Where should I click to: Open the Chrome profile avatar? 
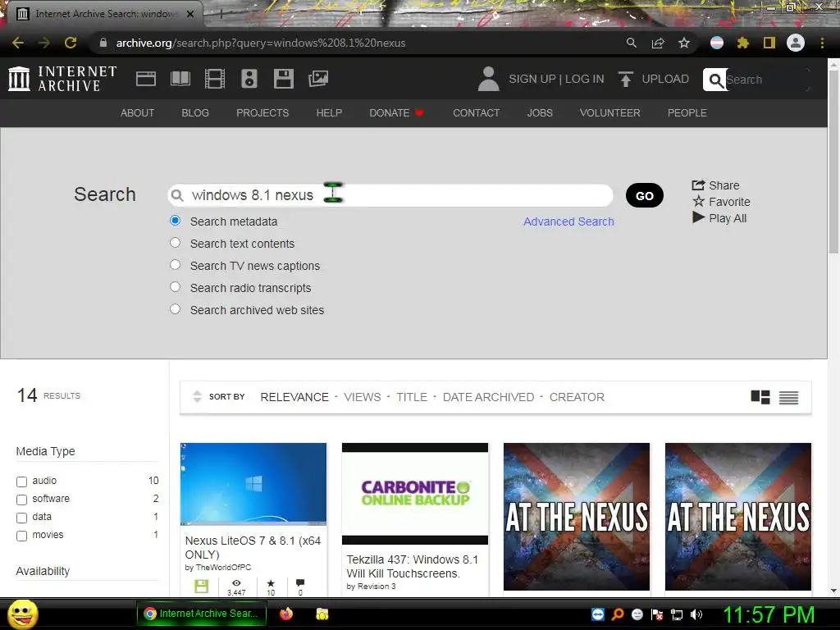[x=796, y=43]
